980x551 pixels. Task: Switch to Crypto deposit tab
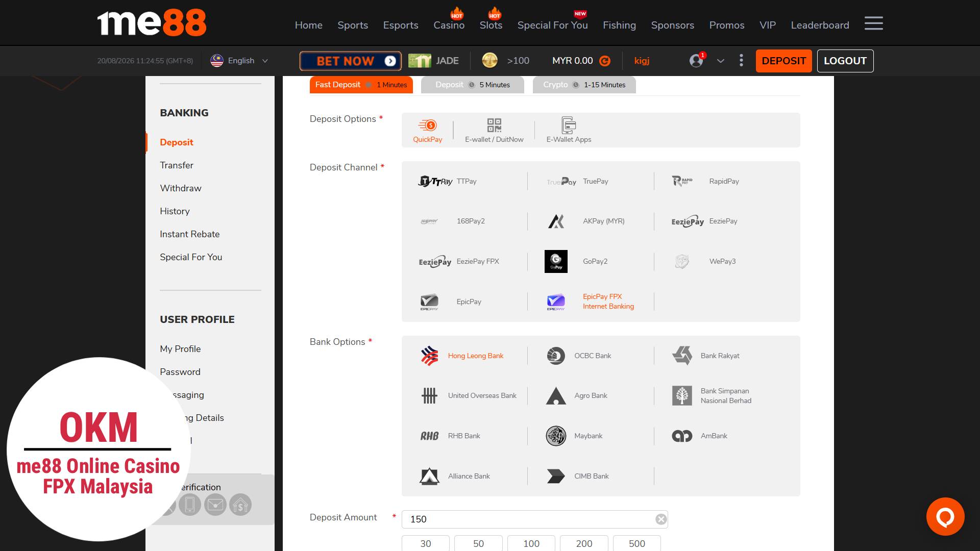(x=584, y=85)
